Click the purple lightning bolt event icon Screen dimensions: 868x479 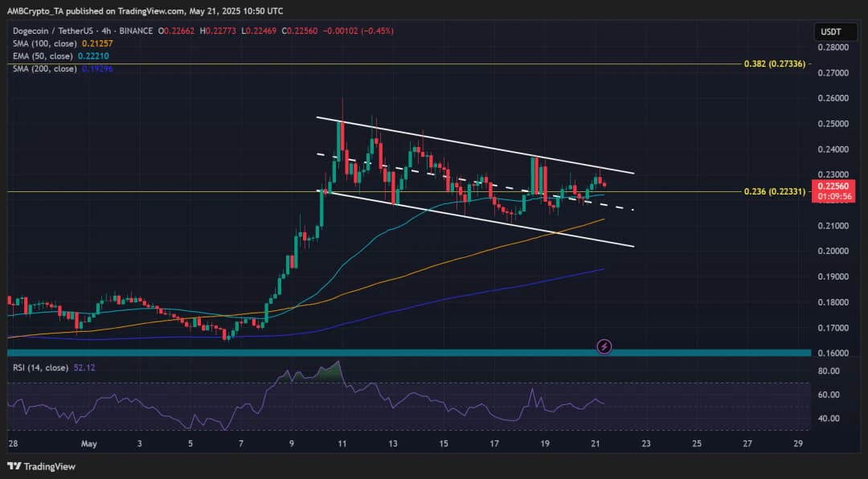pos(604,346)
